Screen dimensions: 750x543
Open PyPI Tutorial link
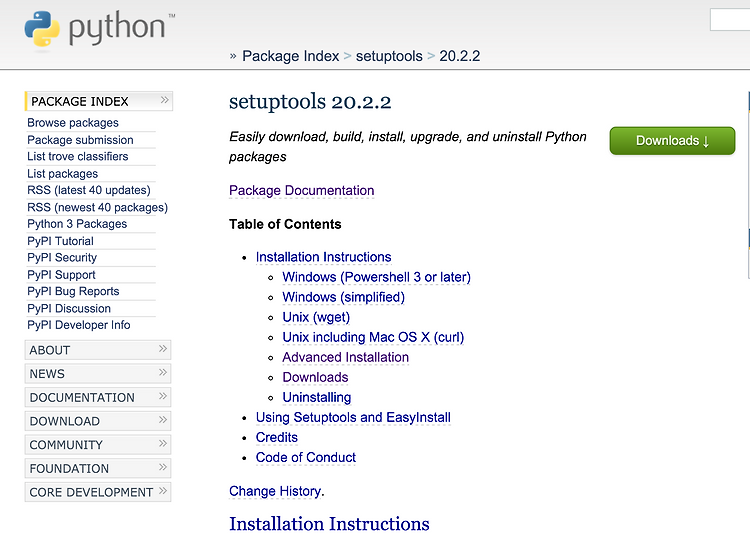click(x=60, y=241)
